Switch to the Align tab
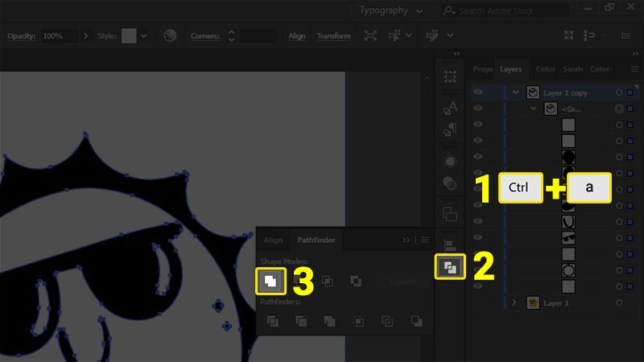The width and height of the screenshot is (644, 362). 273,240
